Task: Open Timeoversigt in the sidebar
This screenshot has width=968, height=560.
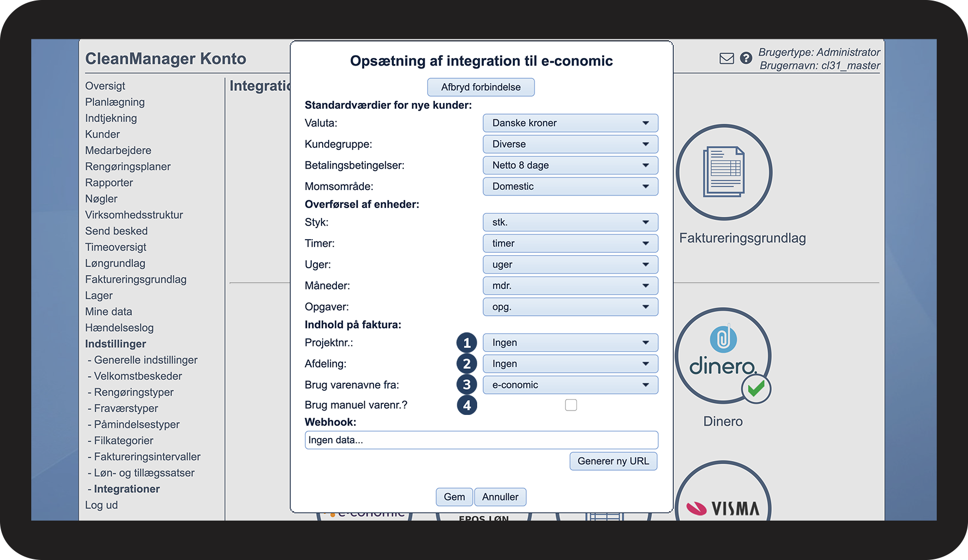Action: click(116, 247)
